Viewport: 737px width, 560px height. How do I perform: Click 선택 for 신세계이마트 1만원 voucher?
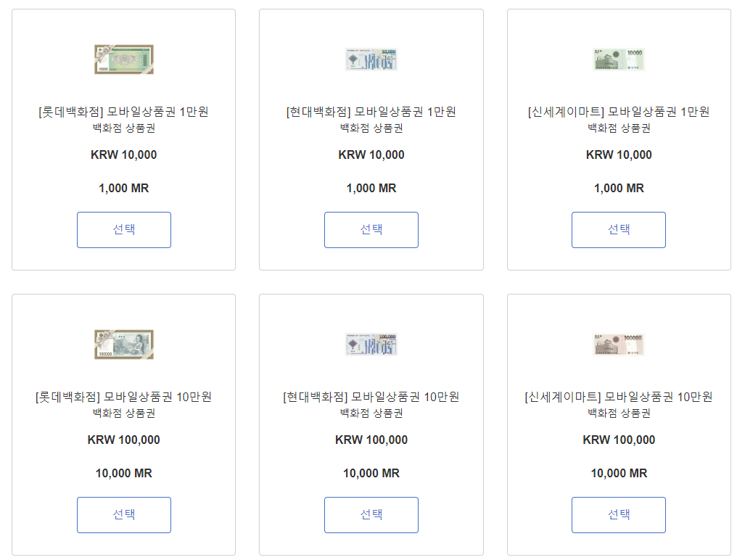[x=618, y=229]
